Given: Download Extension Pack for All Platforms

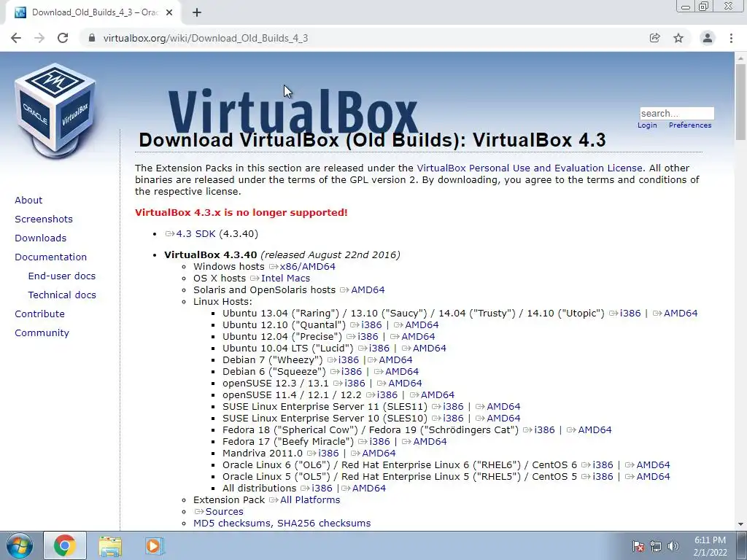Looking at the screenshot, I should click(310, 500).
